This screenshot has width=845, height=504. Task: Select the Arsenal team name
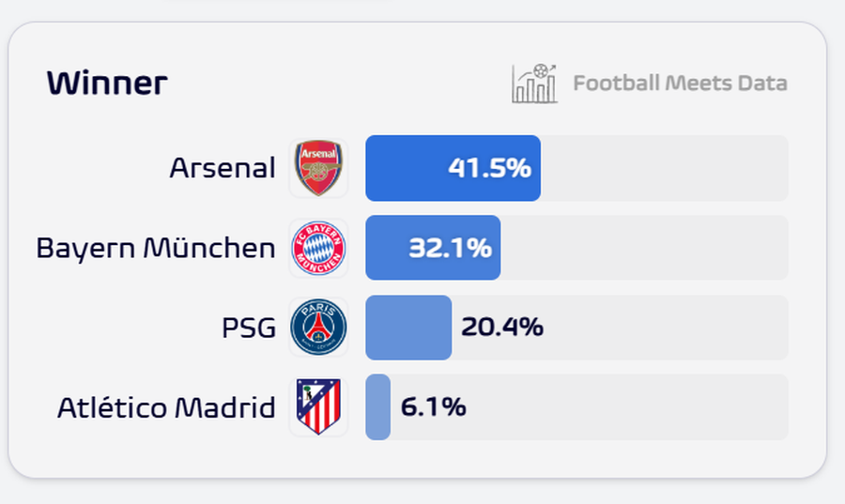click(x=223, y=168)
